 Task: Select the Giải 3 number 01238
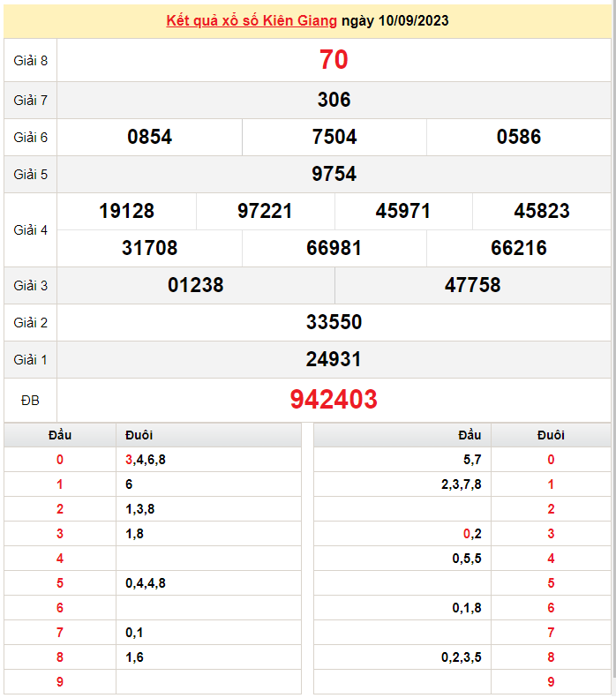[196, 285]
